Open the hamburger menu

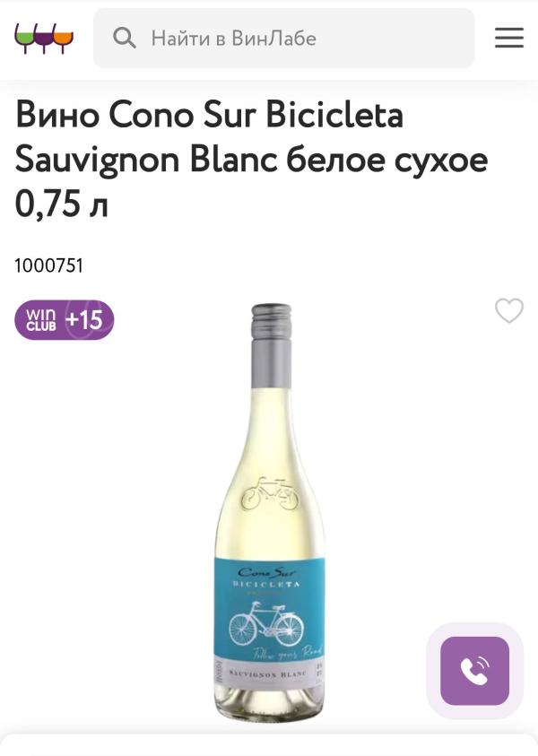coord(509,38)
